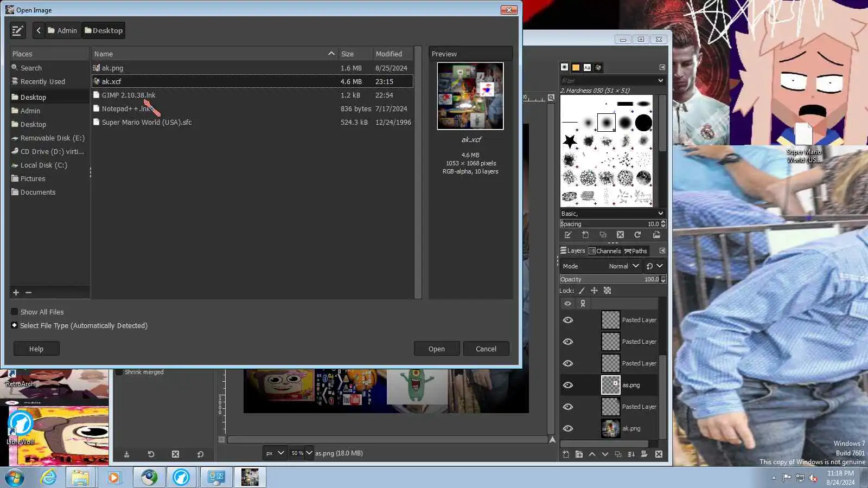
Task: Delete the selected layer
Action: click(659, 454)
